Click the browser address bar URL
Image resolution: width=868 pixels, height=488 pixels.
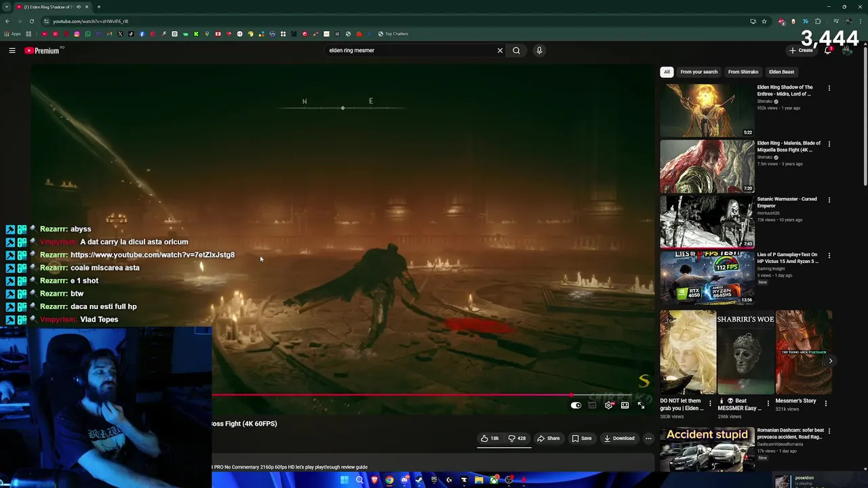[x=91, y=21]
